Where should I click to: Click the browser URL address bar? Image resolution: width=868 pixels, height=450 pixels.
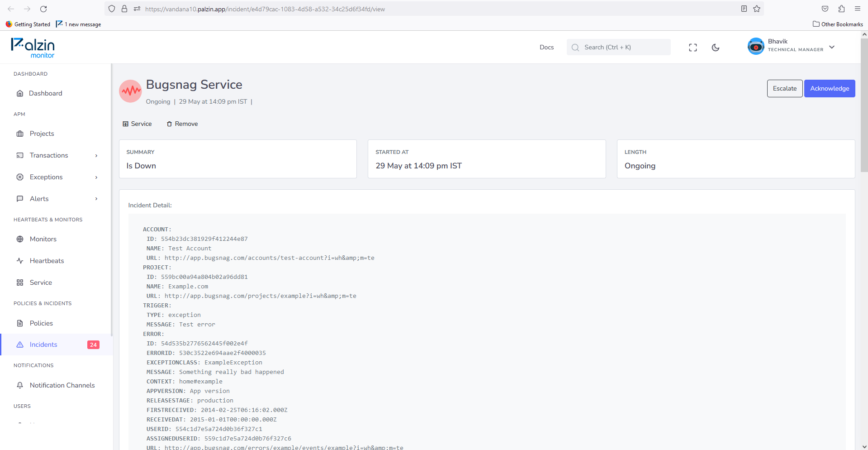point(434,9)
